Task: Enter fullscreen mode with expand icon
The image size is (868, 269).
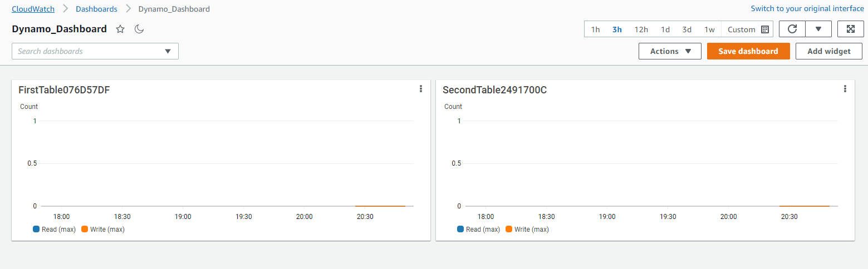Action: [850, 29]
